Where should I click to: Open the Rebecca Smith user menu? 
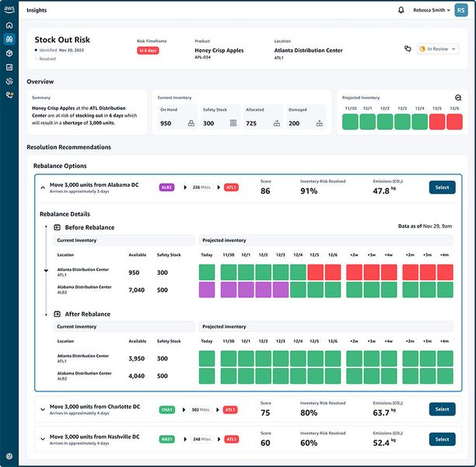pyautogui.click(x=432, y=10)
